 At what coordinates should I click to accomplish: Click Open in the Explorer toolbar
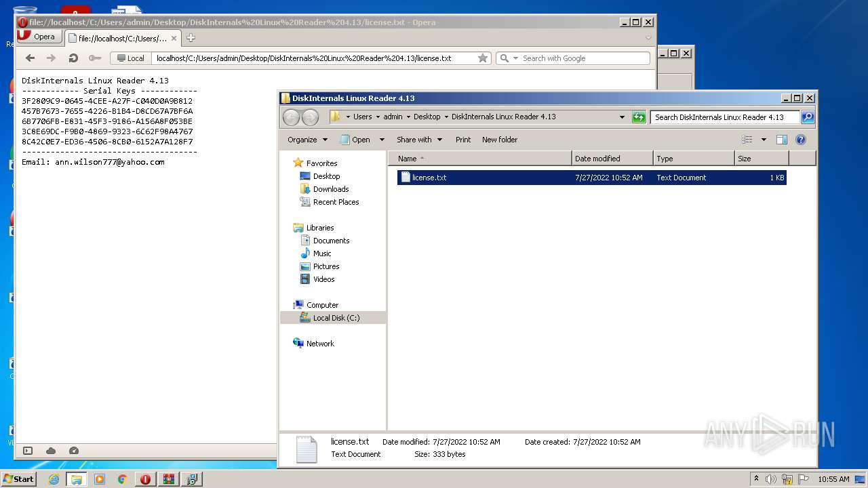pos(355,140)
